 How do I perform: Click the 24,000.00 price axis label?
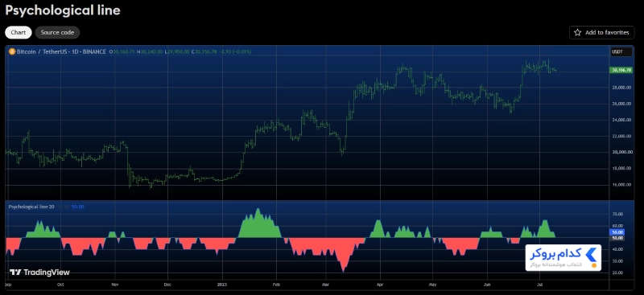point(622,120)
